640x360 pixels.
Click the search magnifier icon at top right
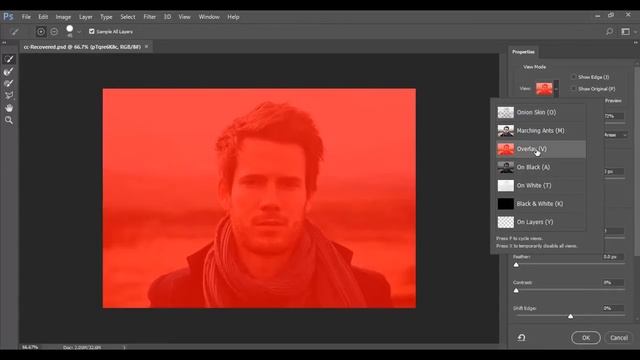coord(609,31)
